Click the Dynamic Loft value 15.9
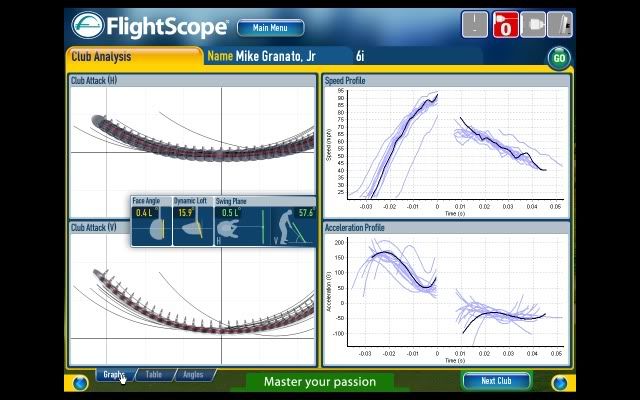 pyautogui.click(x=185, y=213)
